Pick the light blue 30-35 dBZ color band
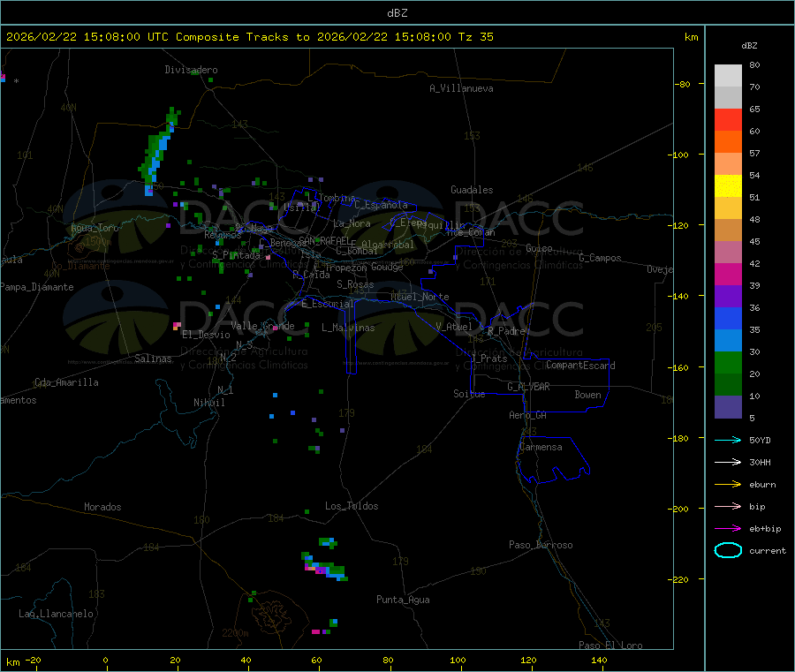795x672 pixels. (728, 340)
